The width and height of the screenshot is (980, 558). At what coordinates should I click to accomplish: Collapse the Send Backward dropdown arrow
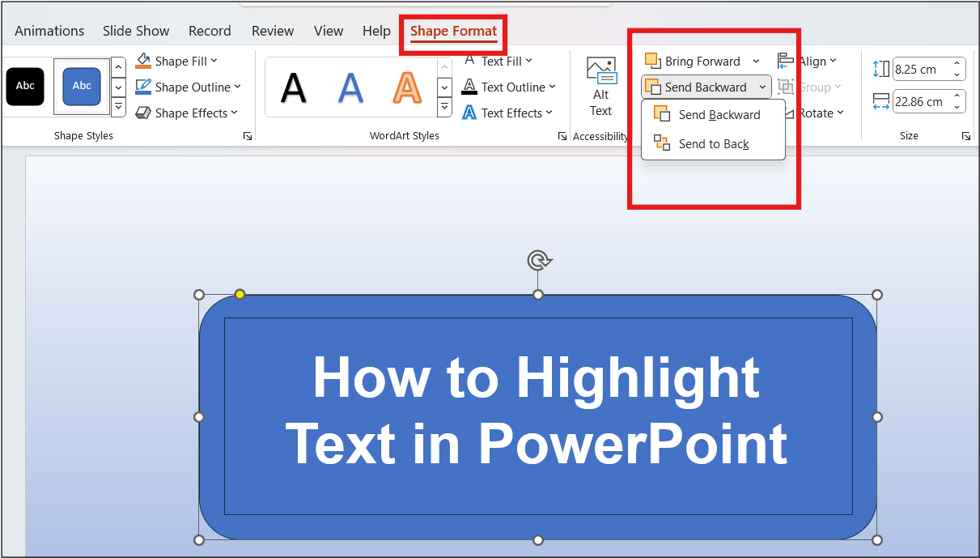[762, 87]
